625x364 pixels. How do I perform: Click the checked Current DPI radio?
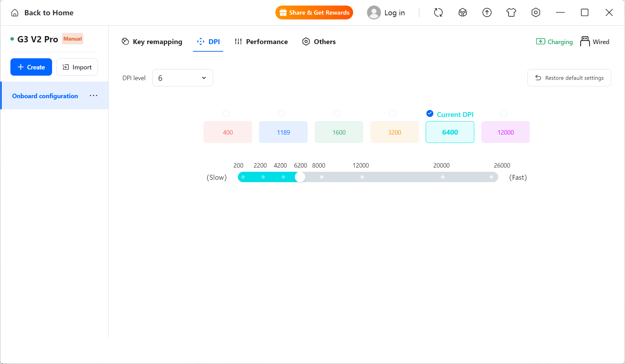tap(430, 113)
